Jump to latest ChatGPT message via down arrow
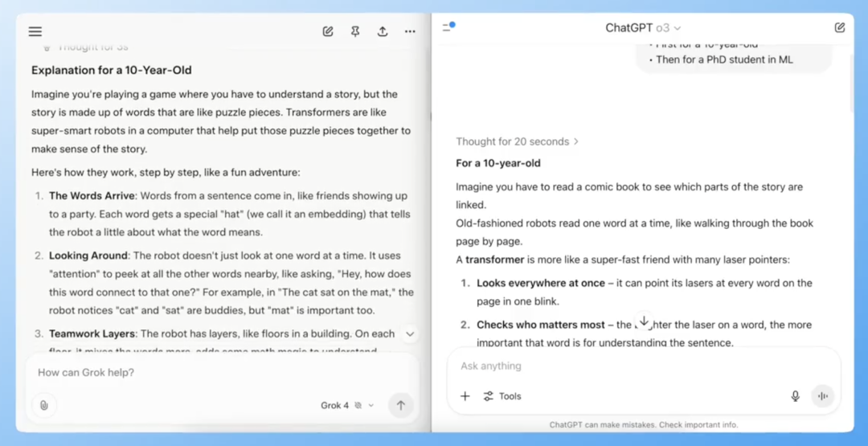This screenshot has height=446, width=868. click(643, 321)
